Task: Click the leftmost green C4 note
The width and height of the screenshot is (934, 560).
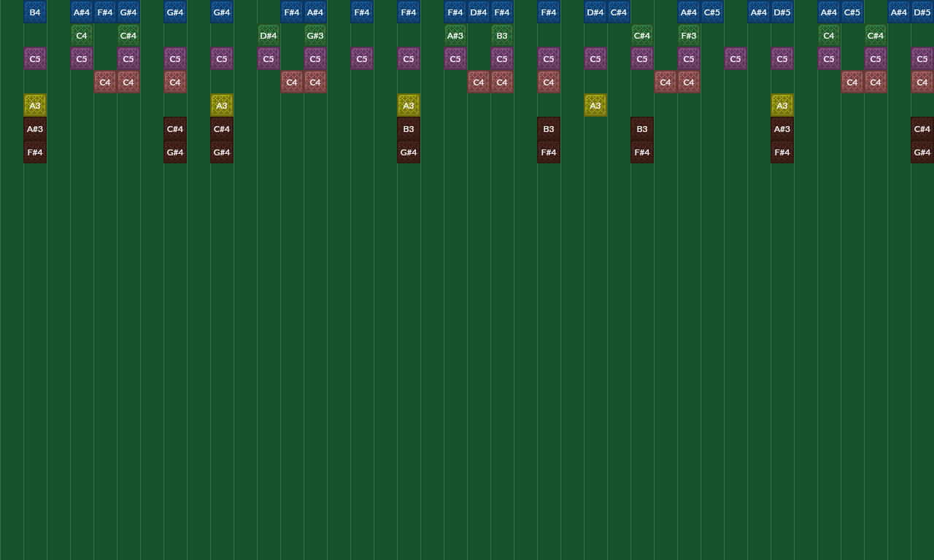Action: click(x=82, y=36)
